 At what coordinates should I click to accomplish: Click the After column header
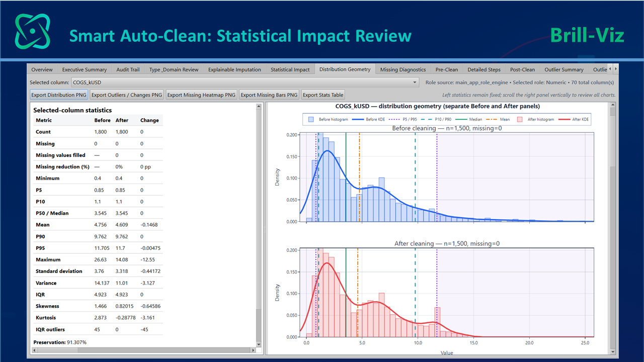(x=122, y=120)
